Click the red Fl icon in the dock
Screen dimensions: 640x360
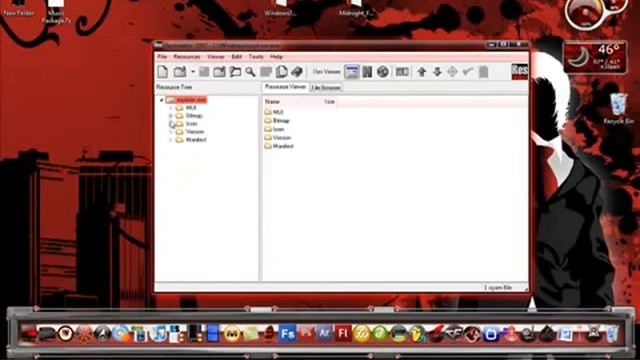coord(342,334)
